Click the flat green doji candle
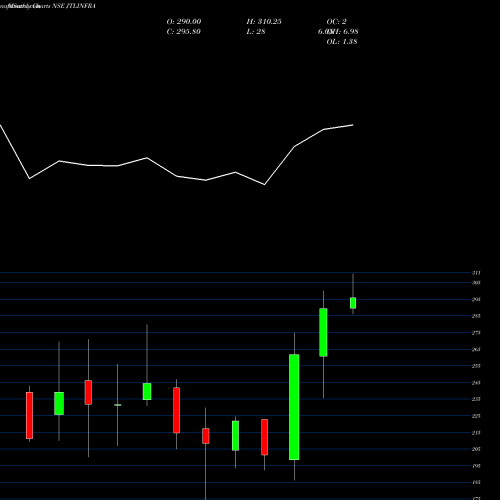The width and height of the screenshot is (500, 500). click(x=118, y=405)
